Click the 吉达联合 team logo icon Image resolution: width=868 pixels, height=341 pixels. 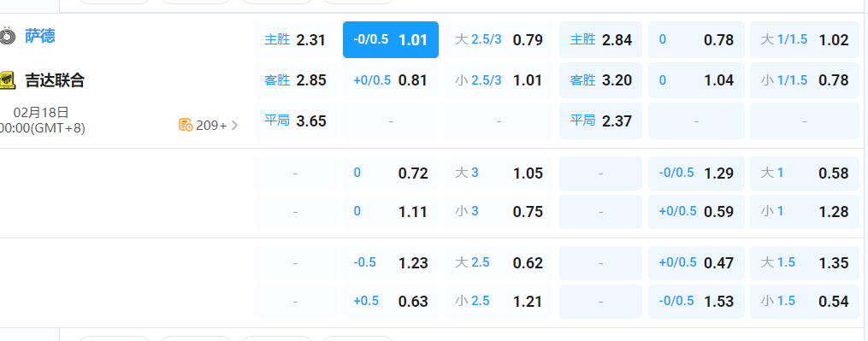(x=7, y=80)
